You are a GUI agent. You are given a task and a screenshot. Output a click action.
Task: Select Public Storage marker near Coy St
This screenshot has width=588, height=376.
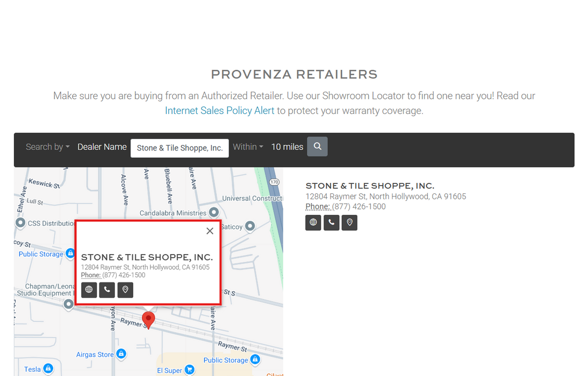click(70, 254)
